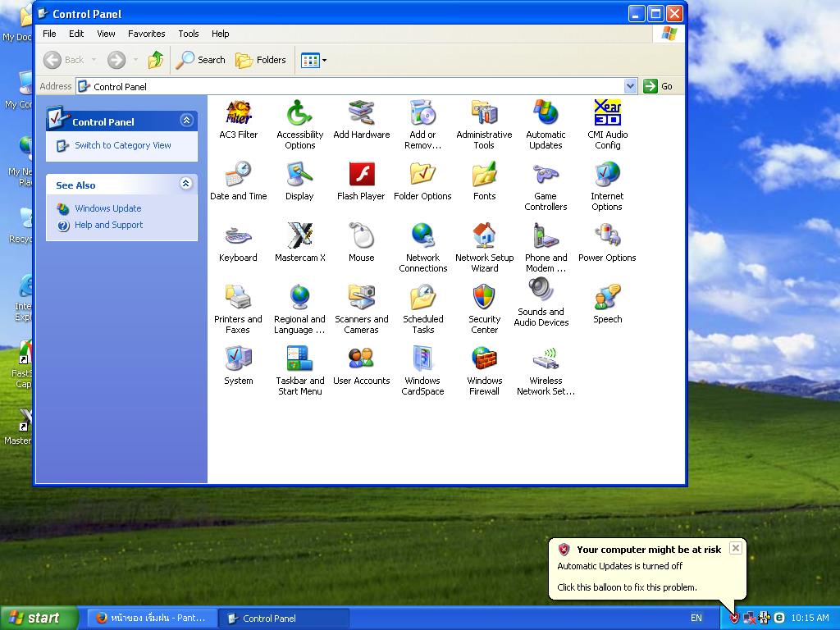
Task: Open the Favorites menu
Action: (x=146, y=34)
